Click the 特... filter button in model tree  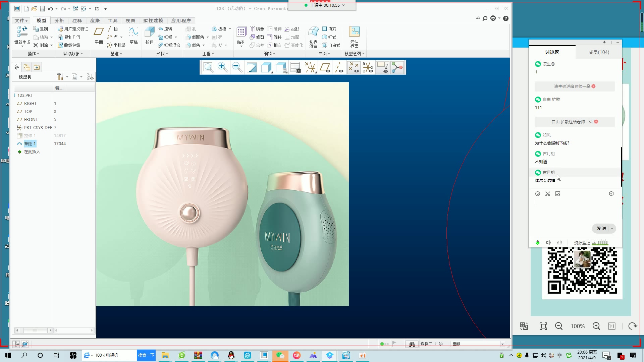(58, 87)
